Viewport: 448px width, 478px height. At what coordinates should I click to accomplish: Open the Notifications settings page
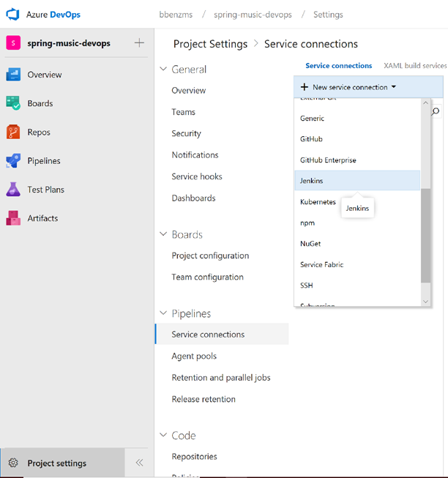click(x=195, y=155)
